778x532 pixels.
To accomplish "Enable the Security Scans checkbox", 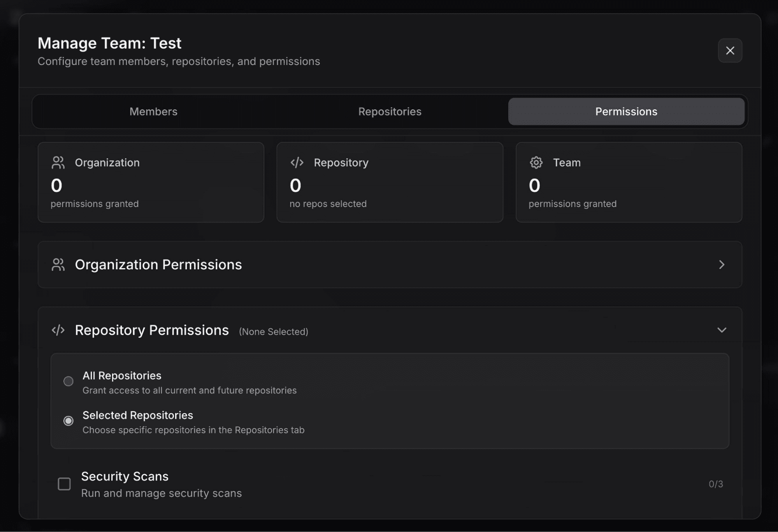I will (64, 484).
